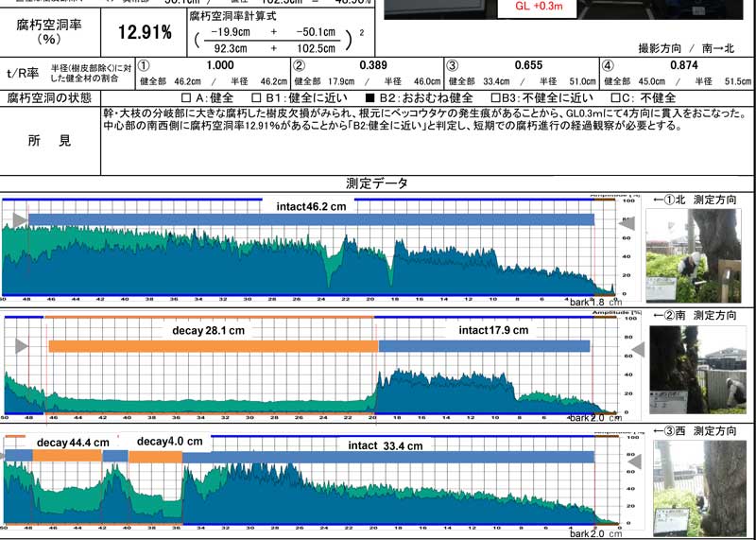Click the 測定データ section heading
Image resolution: width=756 pixels, height=540 pixels.
[x=377, y=183]
